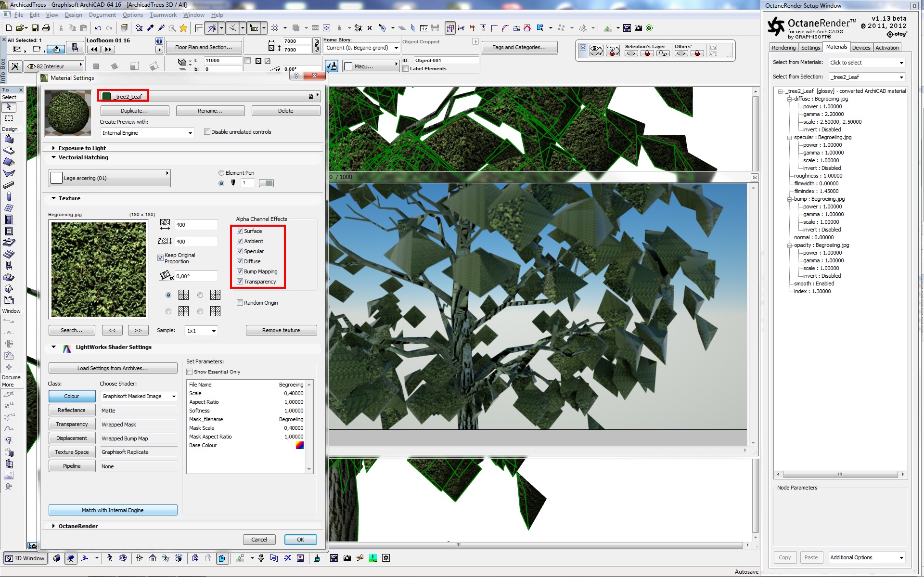Expand the OctaneRender section

pos(53,526)
